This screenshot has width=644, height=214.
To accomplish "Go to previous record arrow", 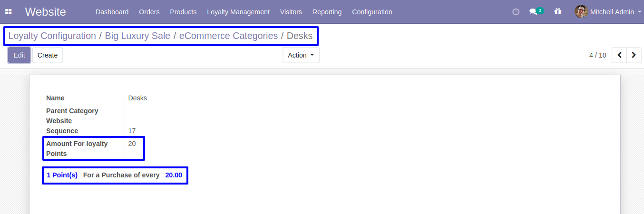I will point(619,55).
